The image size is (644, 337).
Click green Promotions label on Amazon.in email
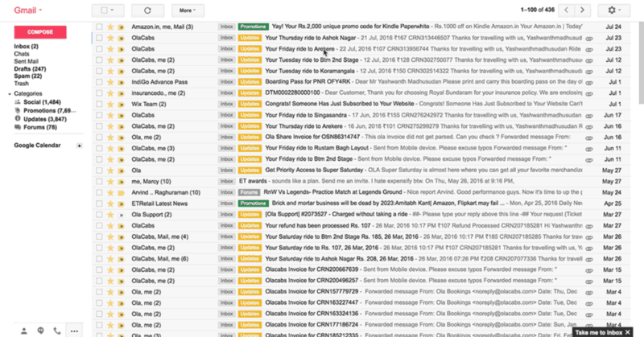click(x=254, y=27)
